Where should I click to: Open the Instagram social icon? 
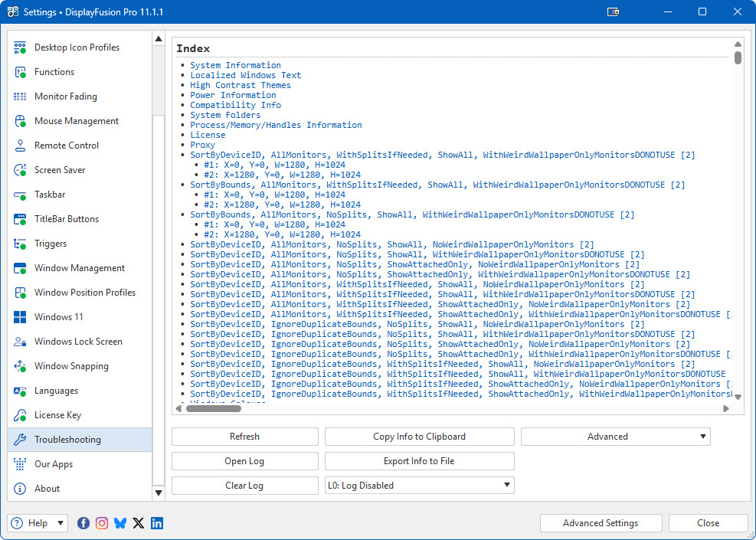pyautogui.click(x=102, y=523)
